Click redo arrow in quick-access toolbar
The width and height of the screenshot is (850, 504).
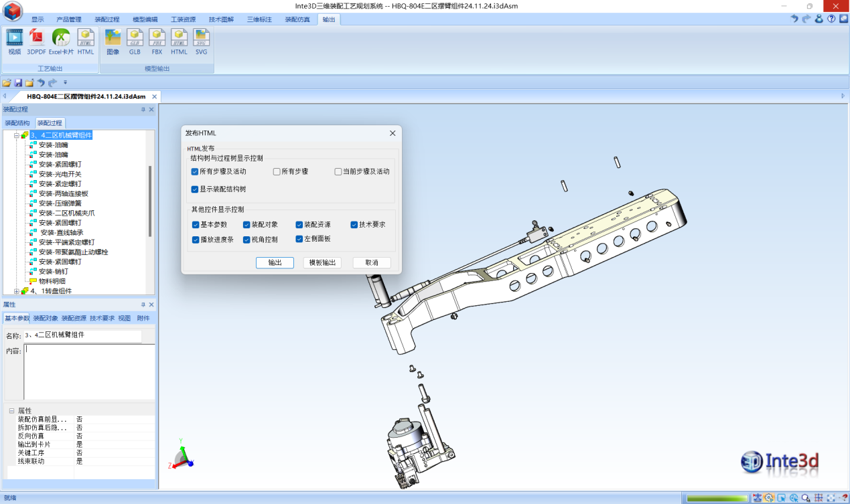coord(52,83)
